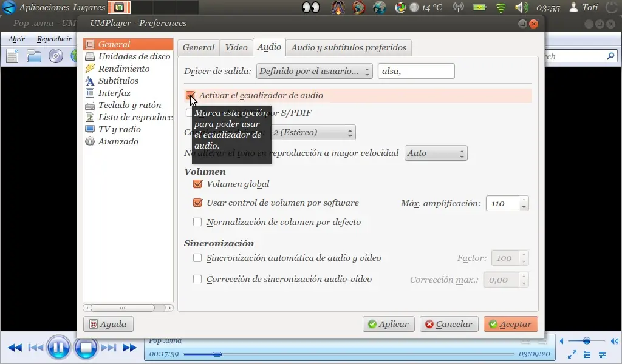Decrease Máx. amplificación with the down arrow
This screenshot has width=622, height=364.
tap(524, 207)
